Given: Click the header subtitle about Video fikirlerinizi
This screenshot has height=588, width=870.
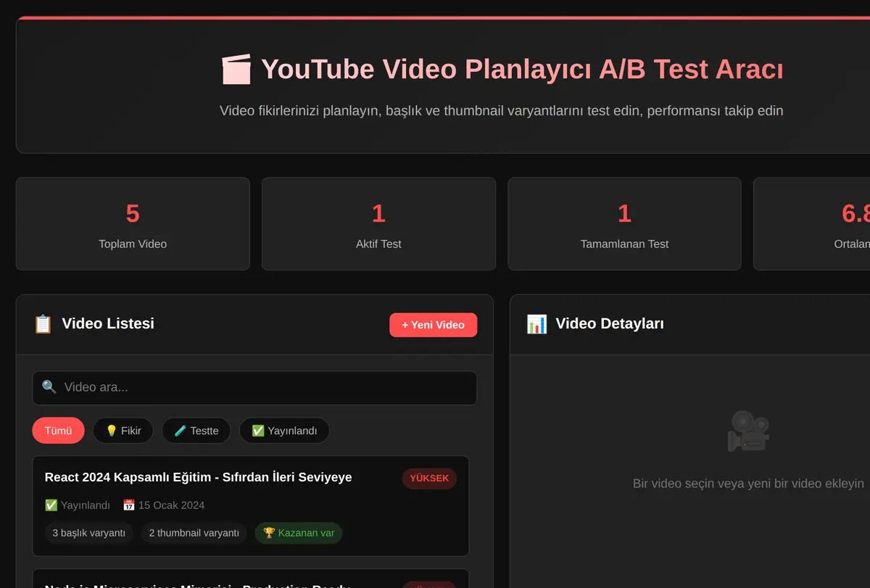Looking at the screenshot, I should (501, 111).
